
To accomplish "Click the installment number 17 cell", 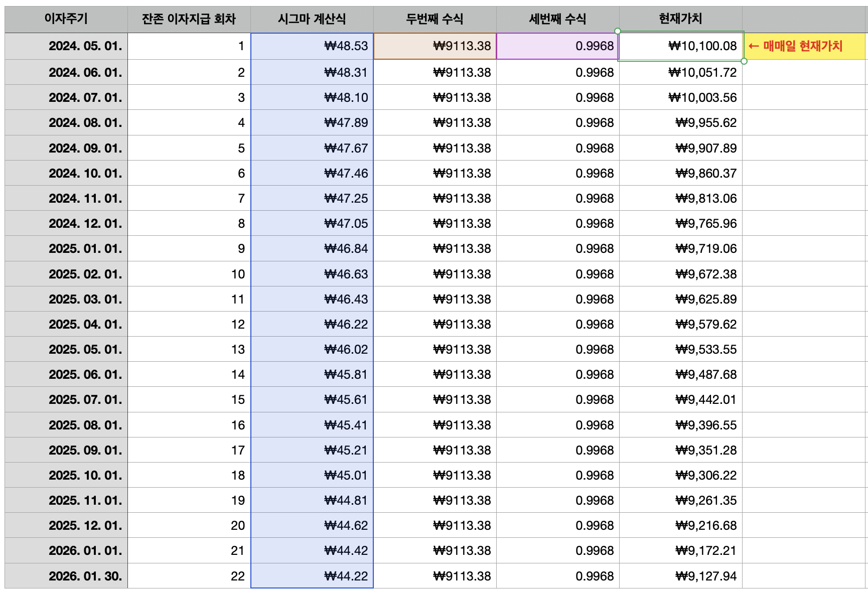I will click(189, 450).
